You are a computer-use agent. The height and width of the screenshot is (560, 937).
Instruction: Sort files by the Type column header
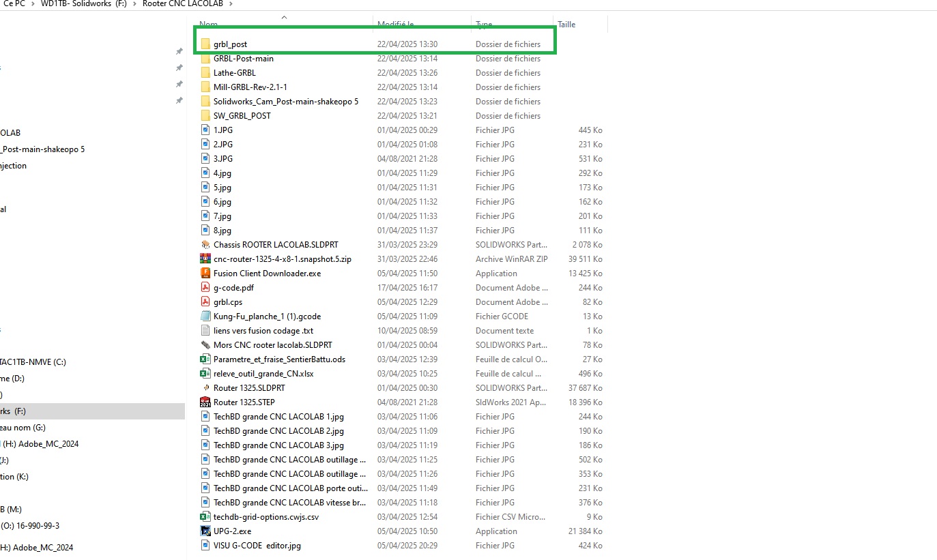pos(484,25)
